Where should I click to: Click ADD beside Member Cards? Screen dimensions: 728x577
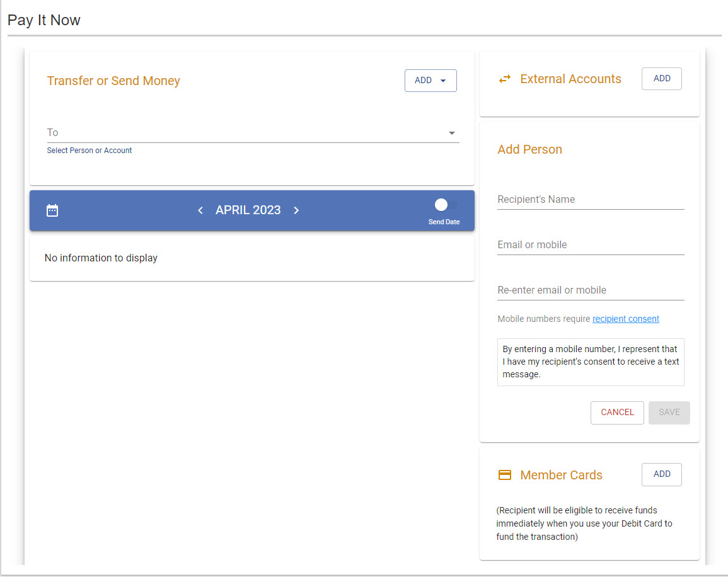(x=661, y=474)
